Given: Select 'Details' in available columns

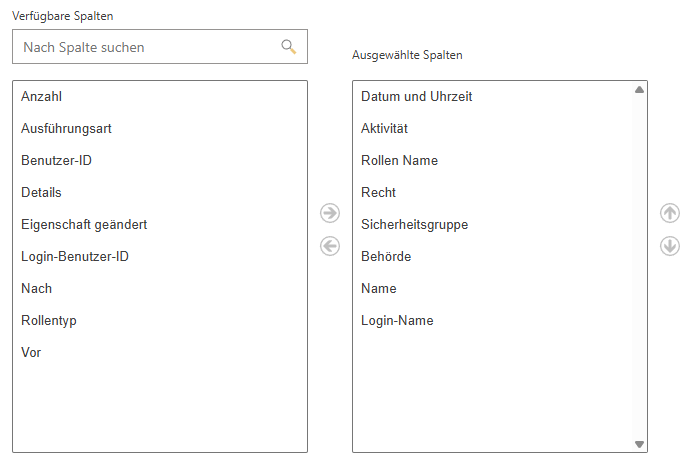Looking at the screenshot, I should [x=41, y=193].
